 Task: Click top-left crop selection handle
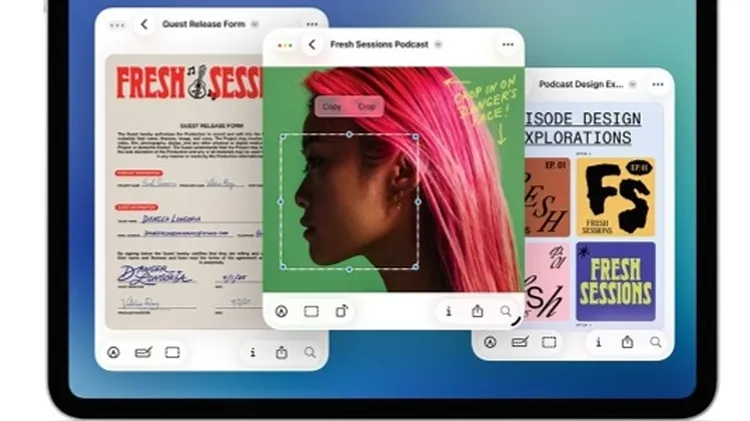(x=283, y=137)
